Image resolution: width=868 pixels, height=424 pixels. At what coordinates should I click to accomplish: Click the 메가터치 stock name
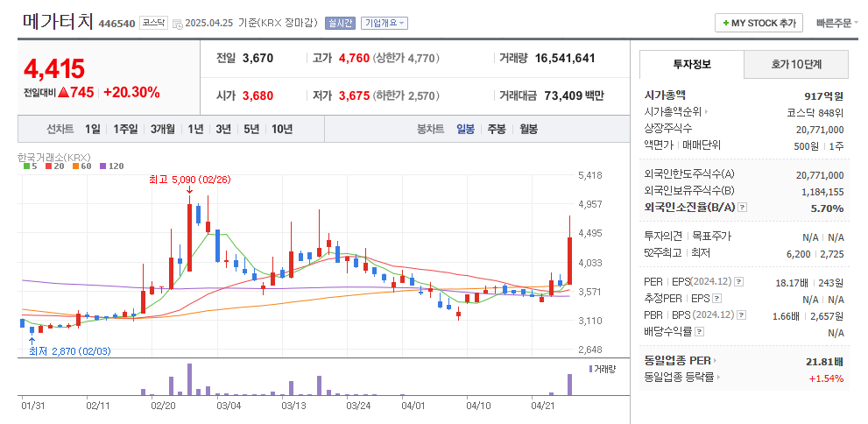click(x=58, y=21)
